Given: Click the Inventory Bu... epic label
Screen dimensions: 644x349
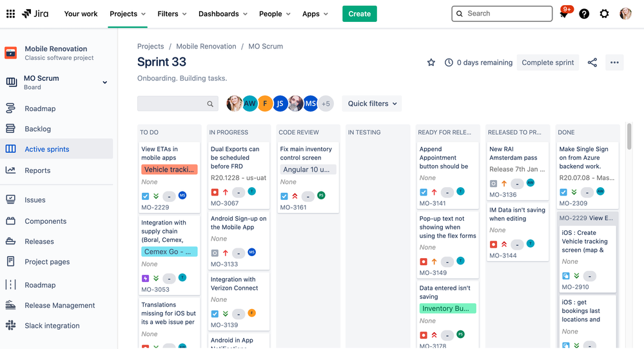Looking at the screenshot, I should point(447,308).
